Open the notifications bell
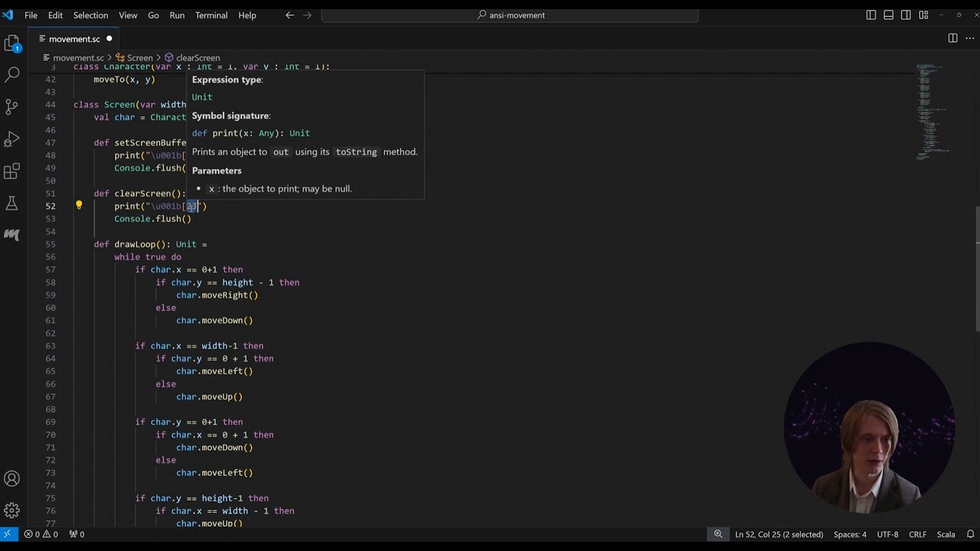 [970, 534]
